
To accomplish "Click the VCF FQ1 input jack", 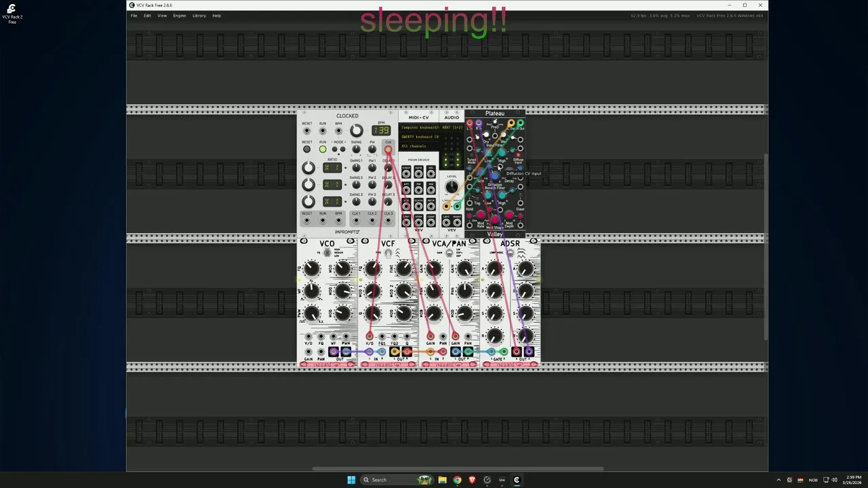I will pyautogui.click(x=382, y=336).
